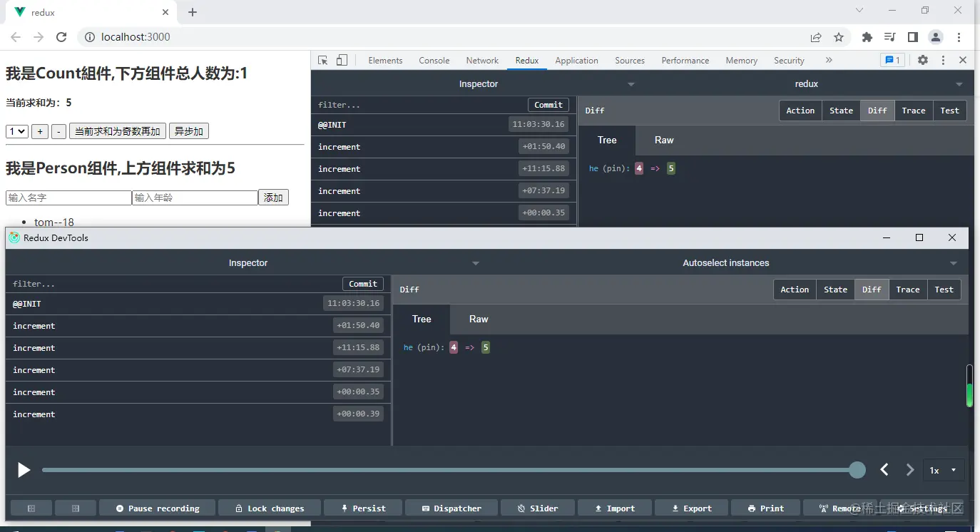Click the Export button
980x532 pixels.
point(692,508)
